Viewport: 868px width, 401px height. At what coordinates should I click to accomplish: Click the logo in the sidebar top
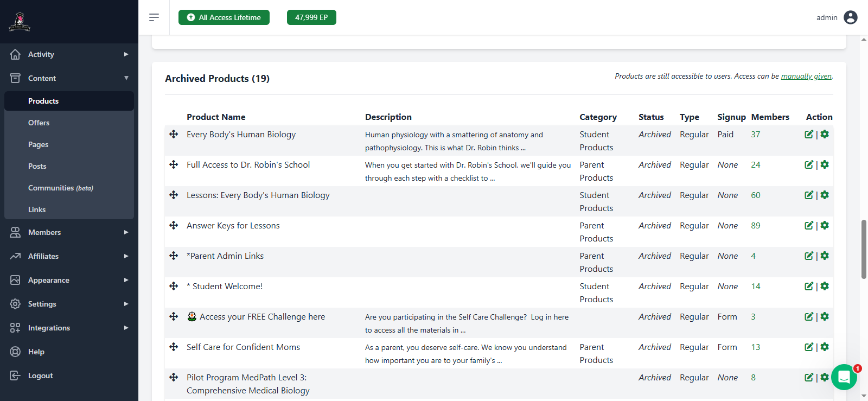[20, 22]
